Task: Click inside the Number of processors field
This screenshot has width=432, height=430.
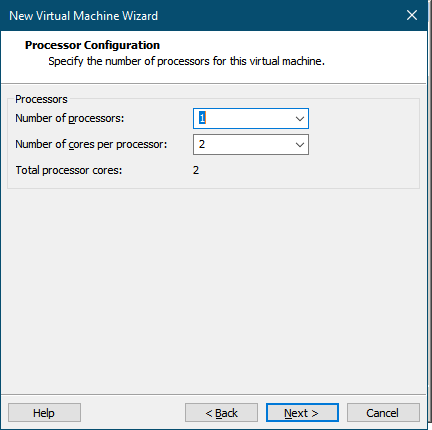Action: pyautogui.click(x=251, y=118)
